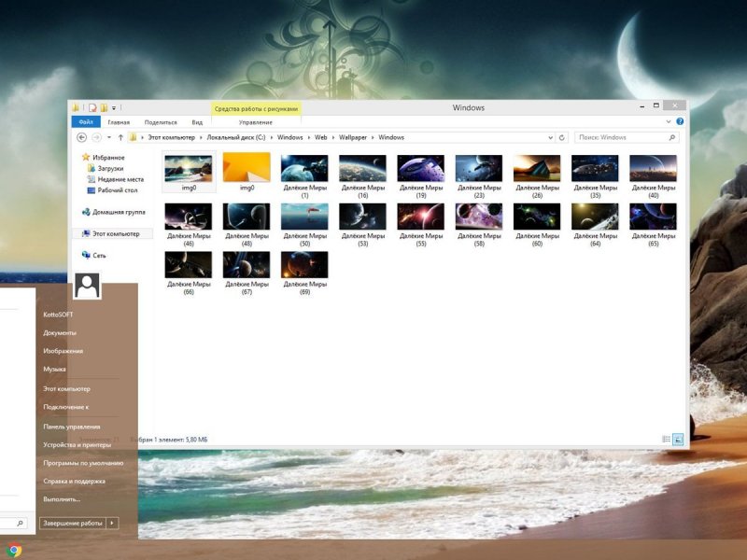Select Далёкие Миры (55) thumbnail
The height and width of the screenshot is (560, 747).
[x=421, y=217]
